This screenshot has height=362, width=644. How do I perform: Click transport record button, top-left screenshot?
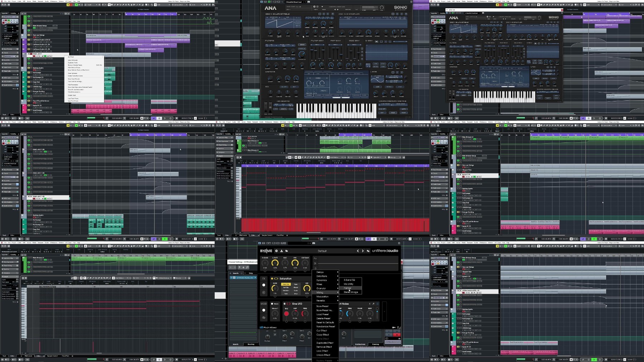[x=171, y=118]
